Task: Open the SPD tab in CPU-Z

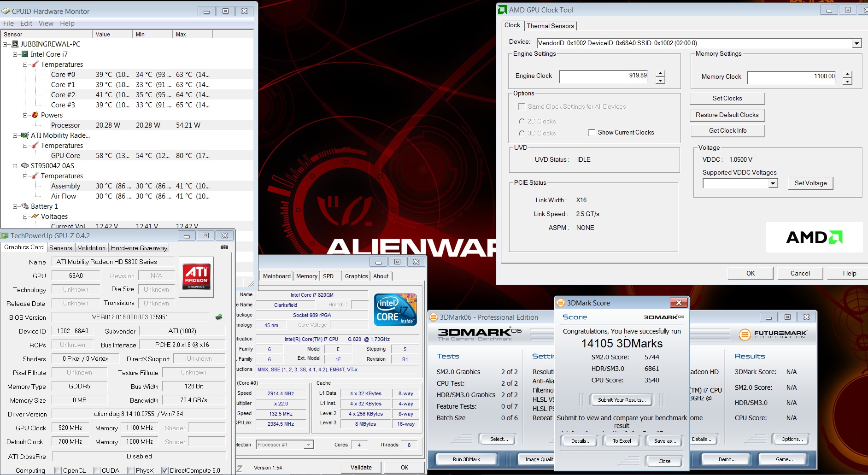Action: point(328,276)
